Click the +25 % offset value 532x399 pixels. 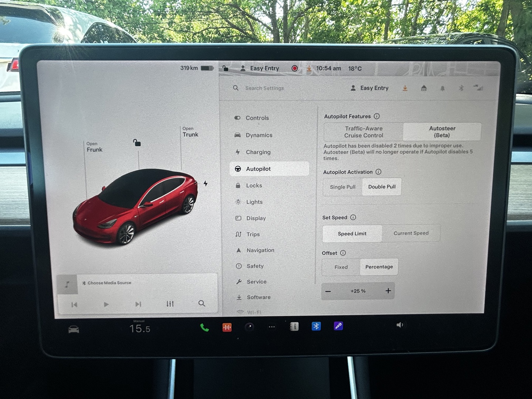point(358,291)
